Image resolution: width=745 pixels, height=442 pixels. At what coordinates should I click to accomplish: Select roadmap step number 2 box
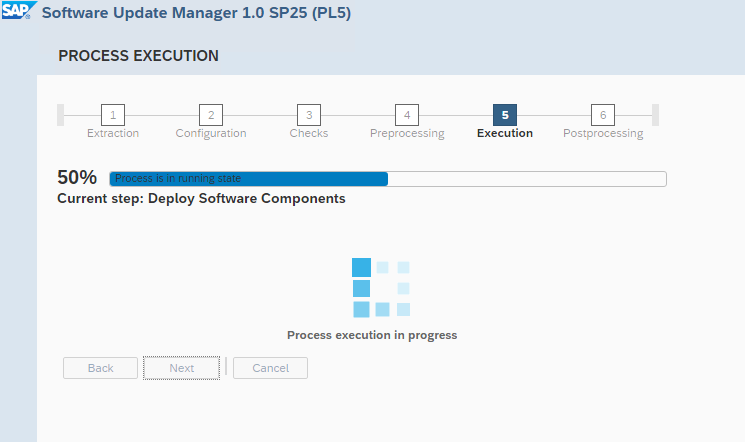pyautogui.click(x=211, y=114)
